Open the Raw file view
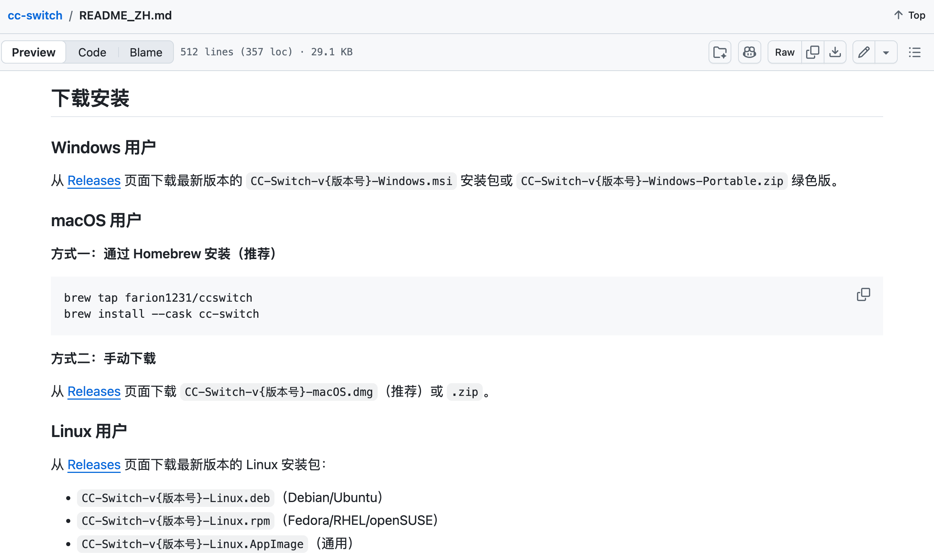Screen dimensions: 934x560 [784, 52]
